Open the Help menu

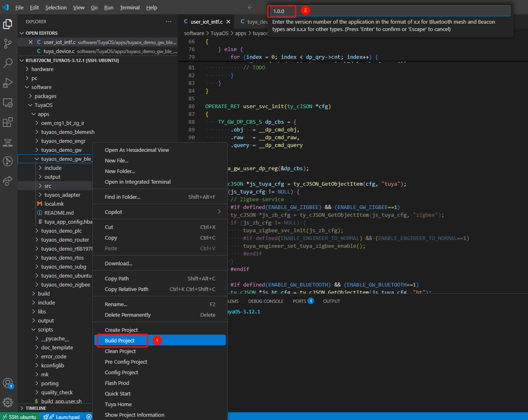151,7
